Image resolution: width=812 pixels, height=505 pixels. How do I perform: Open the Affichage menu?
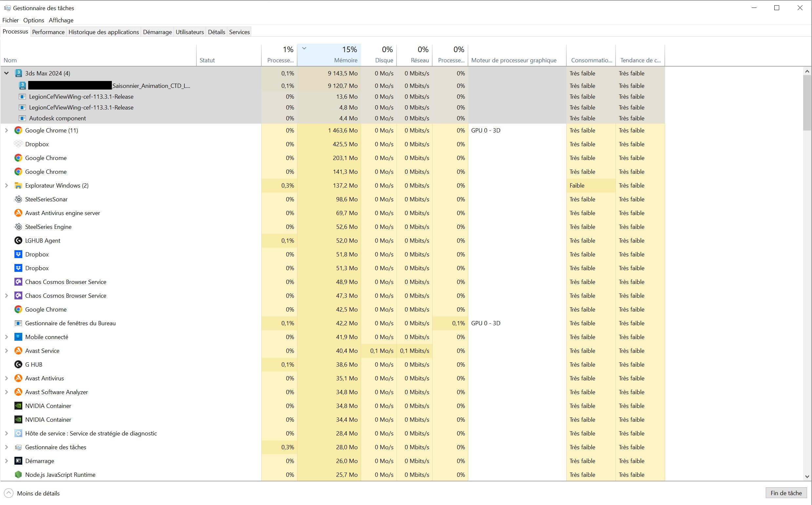pyautogui.click(x=61, y=20)
